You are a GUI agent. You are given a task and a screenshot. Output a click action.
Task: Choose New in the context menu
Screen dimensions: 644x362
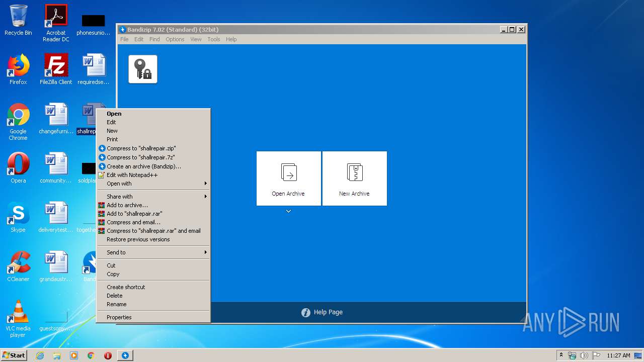pos(153,131)
